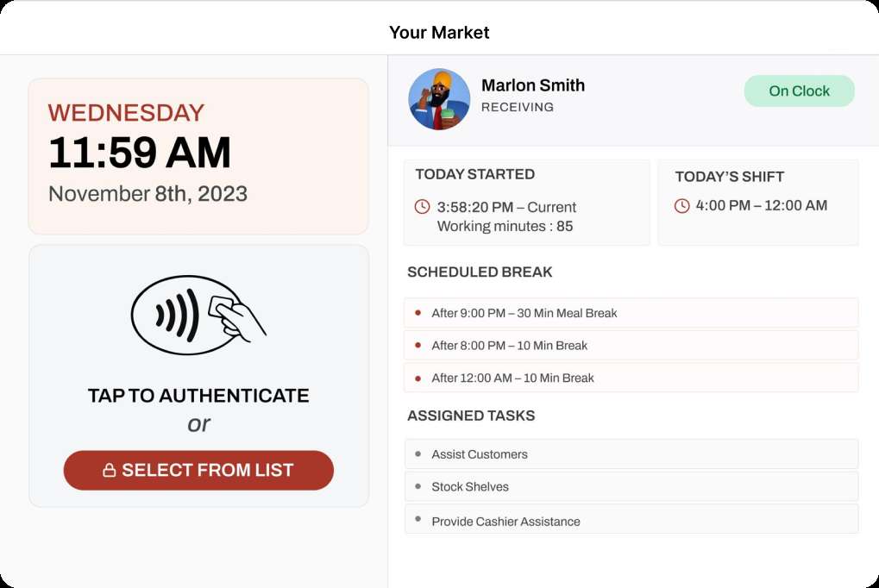The image size is (879, 588).
Task: Click the Today's Shift card
Action: click(x=758, y=203)
